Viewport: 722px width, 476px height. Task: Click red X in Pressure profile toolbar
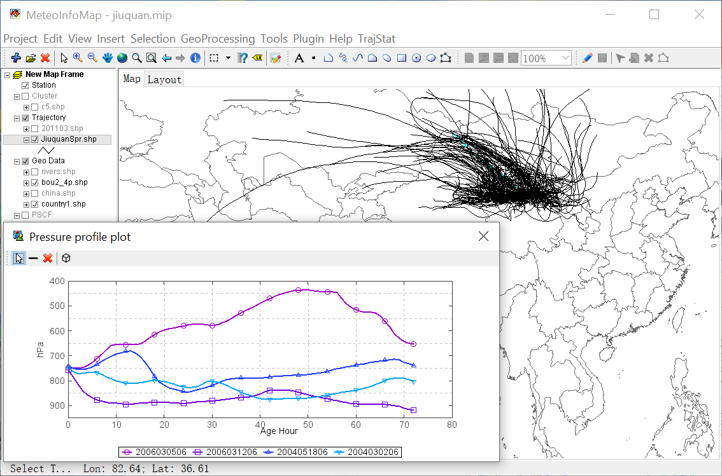(x=47, y=258)
